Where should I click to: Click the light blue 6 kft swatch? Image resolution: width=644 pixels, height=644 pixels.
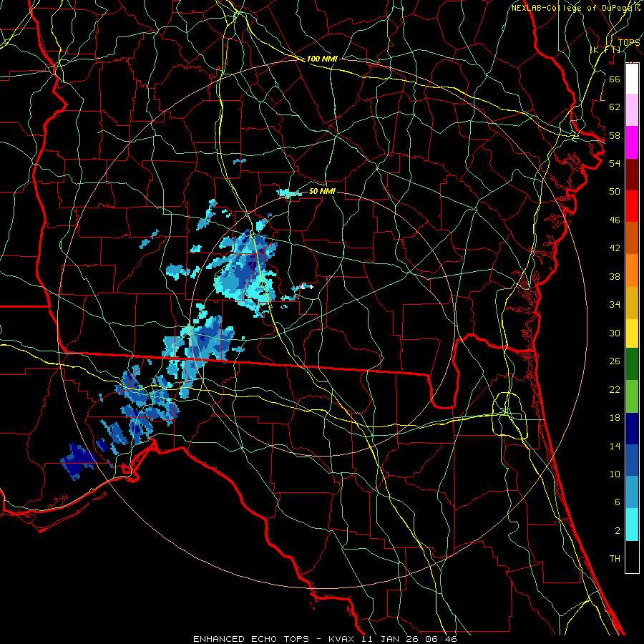632,492
